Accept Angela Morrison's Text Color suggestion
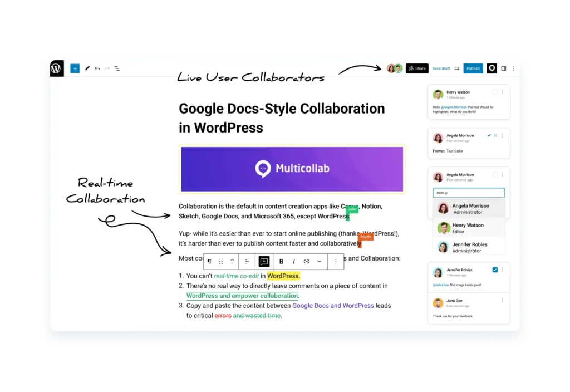Image resolution: width=570 pixels, height=392 pixels. [489, 135]
